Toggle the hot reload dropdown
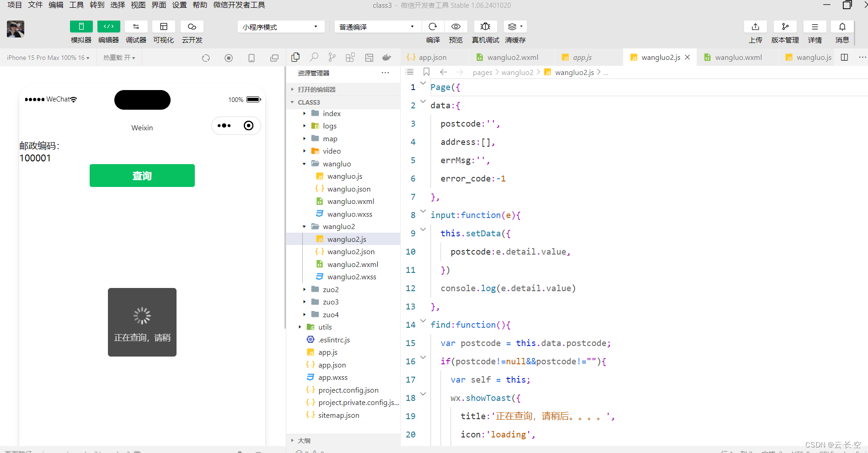This screenshot has width=868, height=453. click(x=119, y=58)
